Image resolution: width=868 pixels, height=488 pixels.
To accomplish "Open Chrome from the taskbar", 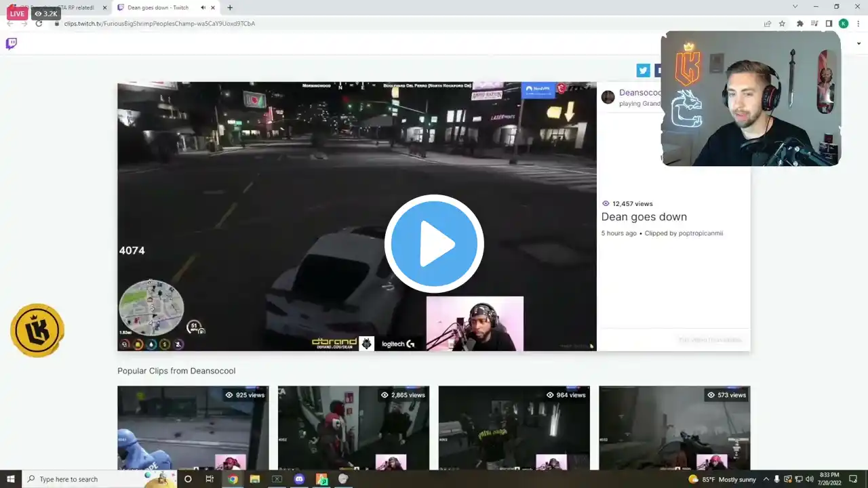I will pyautogui.click(x=233, y=479).
